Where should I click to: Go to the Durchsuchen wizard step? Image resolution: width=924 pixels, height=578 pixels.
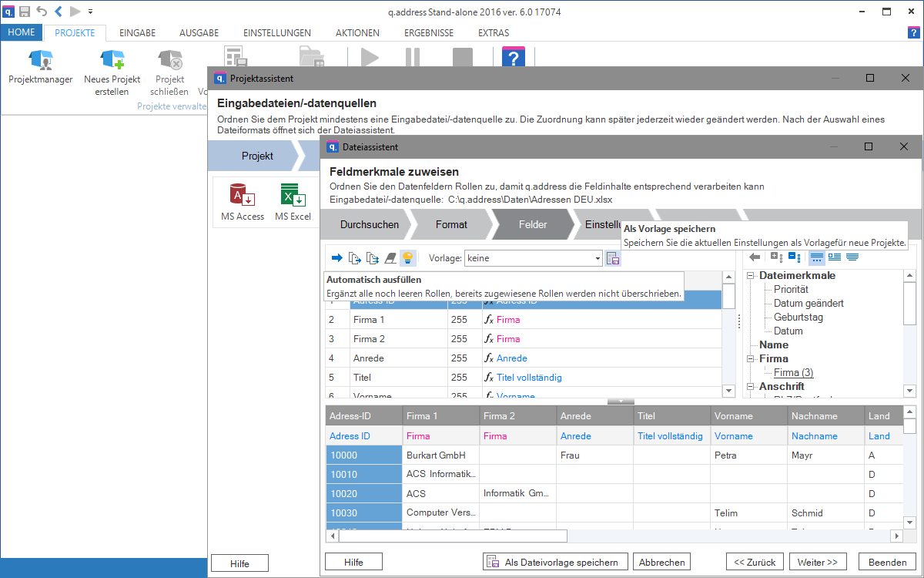(370, 225)
